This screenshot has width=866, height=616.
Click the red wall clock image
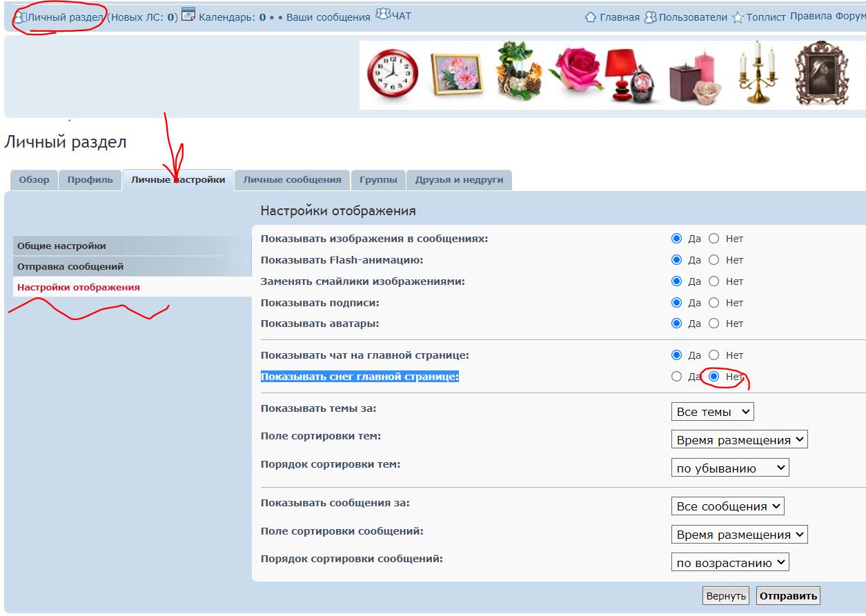(392, 74)
